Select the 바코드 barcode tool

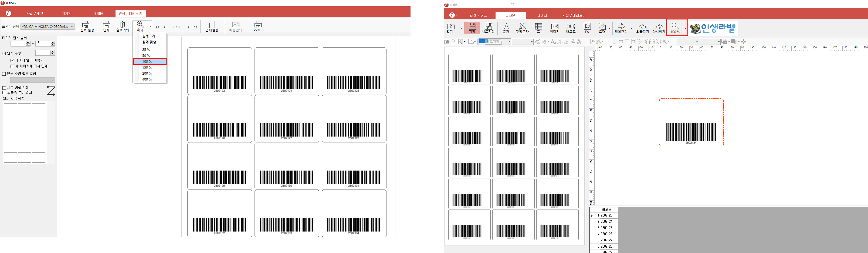click(x=571, y=28)
